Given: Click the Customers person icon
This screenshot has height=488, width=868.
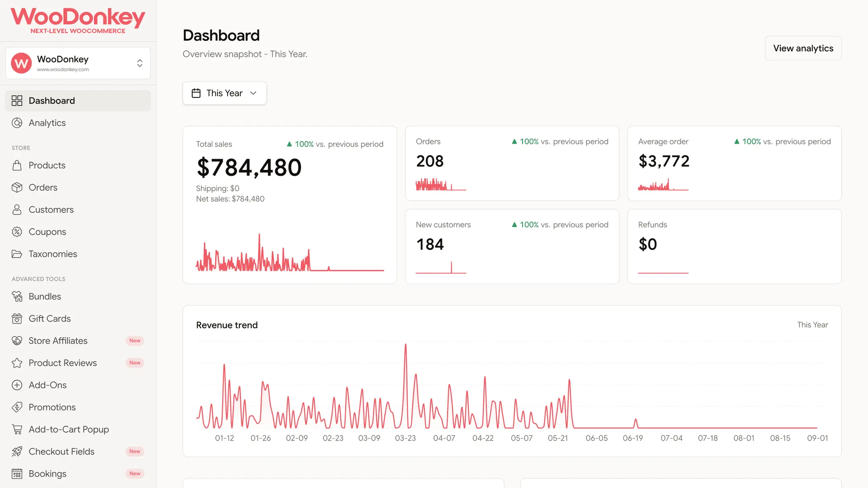Looking at the screenshot, I should coord(17,210).
